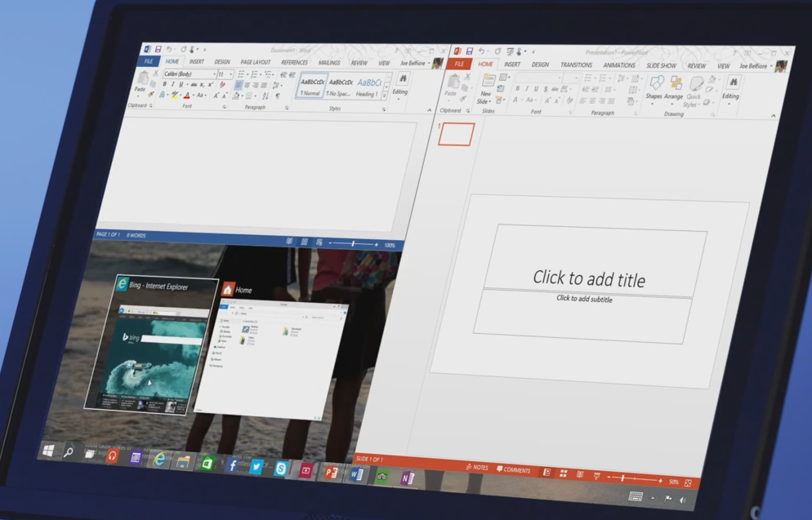Viewport: 812px width, 520px height.
Task: Show hidden icons arrow in the system tray
Action: point(653,498)
